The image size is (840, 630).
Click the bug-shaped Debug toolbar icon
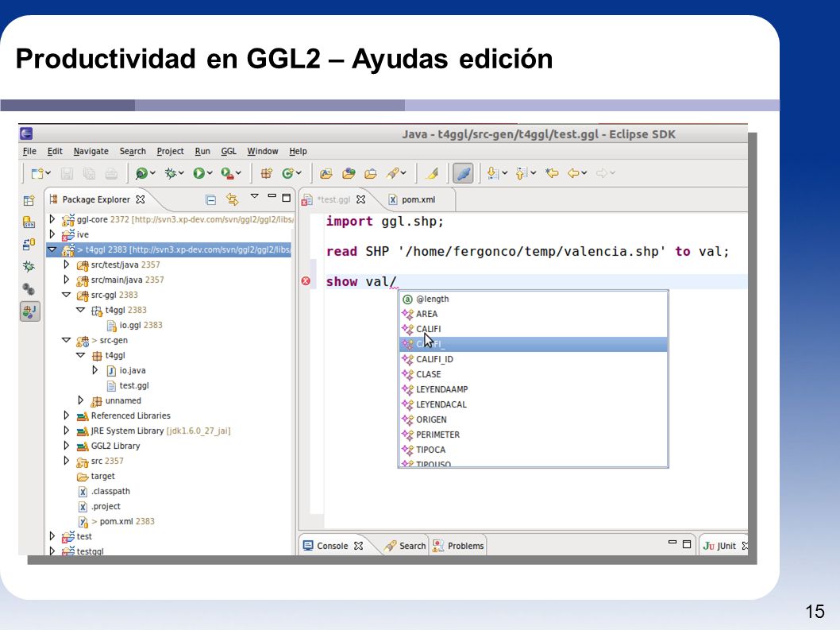pos(171,173)
